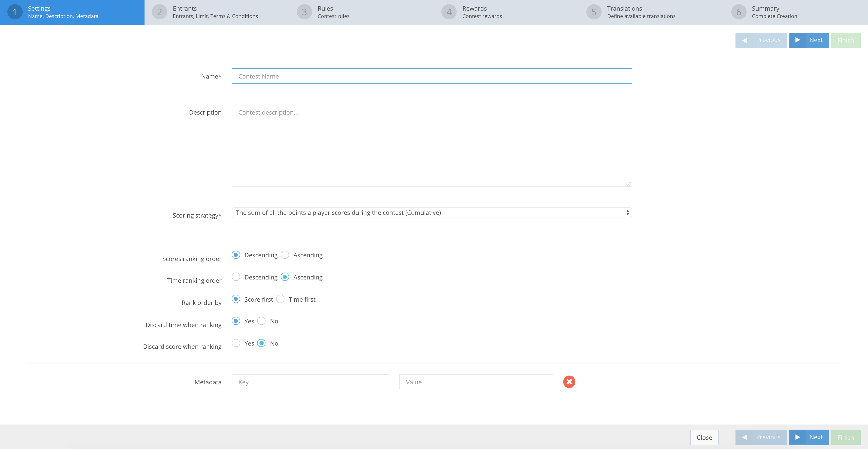This screenshot has height=449, width=868.
Task: Choose Time first for Rank order
Action: (280, 299)
